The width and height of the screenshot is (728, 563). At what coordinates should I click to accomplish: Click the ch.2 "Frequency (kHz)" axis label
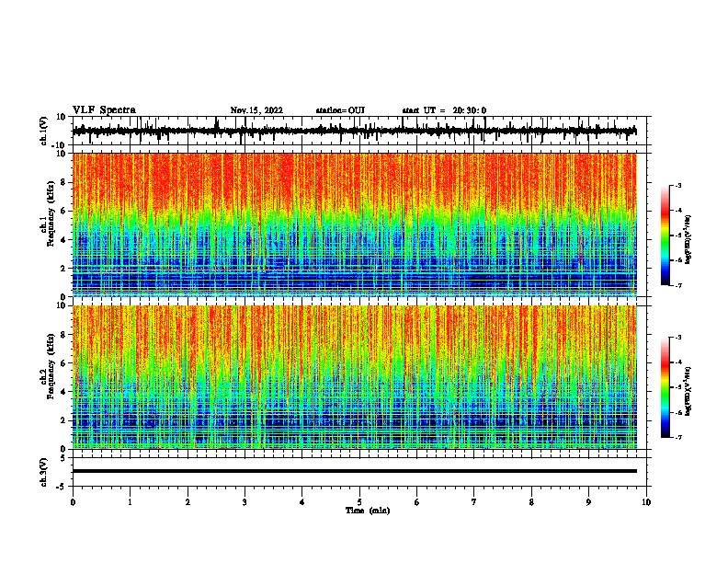pyautogui.click(x=51, y=366)
